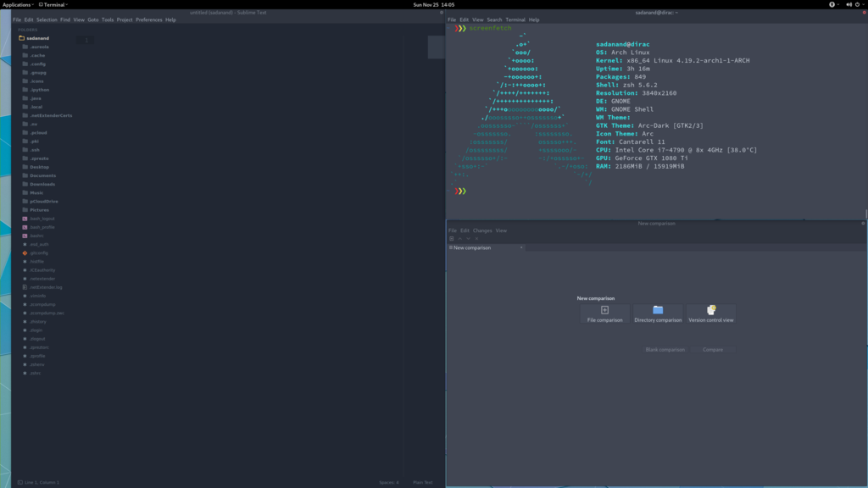Open Meld's View menu
The width and height of the screenshot is (868, 488).
click(501, 230)
